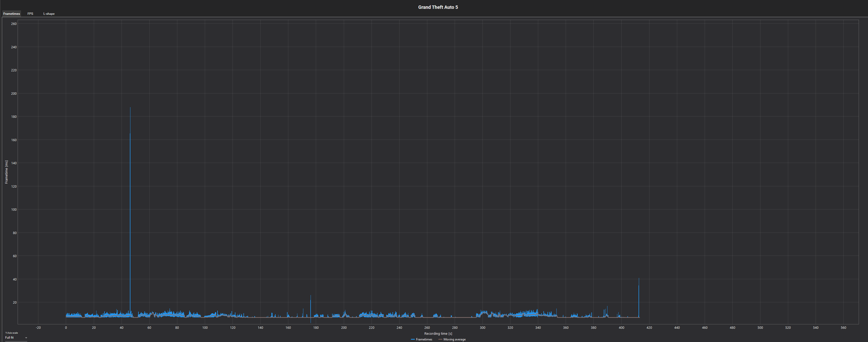Click the '-20' tick on the time axis

[x=38, y=327]
